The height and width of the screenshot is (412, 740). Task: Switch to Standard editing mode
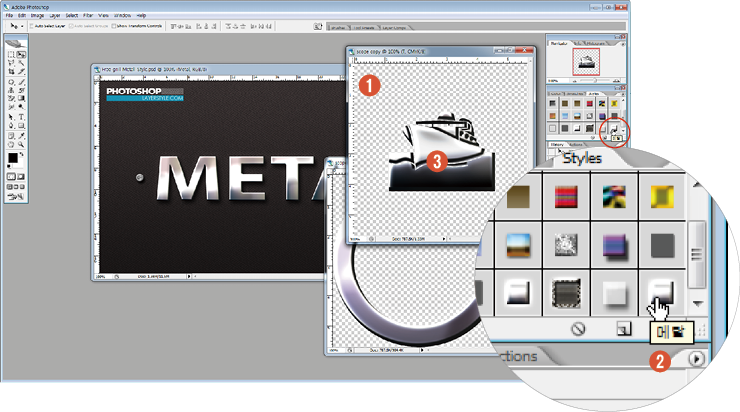[11, 177]
